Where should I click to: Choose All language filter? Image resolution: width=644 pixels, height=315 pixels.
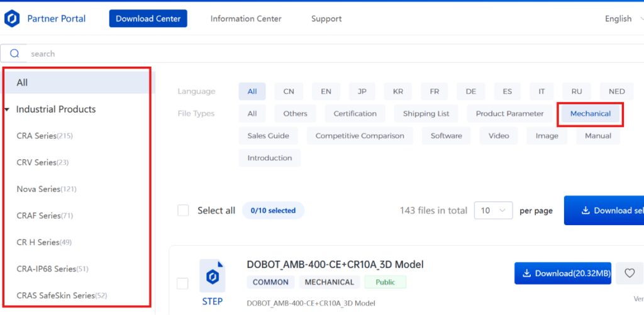coord(252,91)
